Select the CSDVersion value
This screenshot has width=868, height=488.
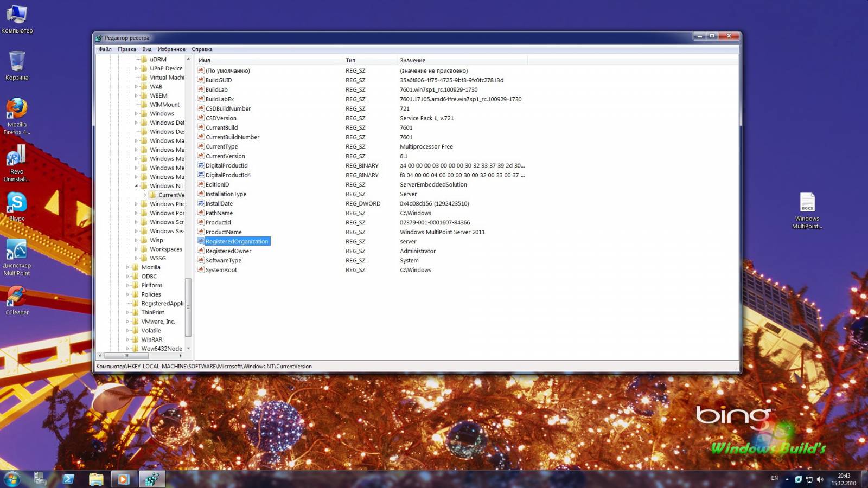coord(221,118)
